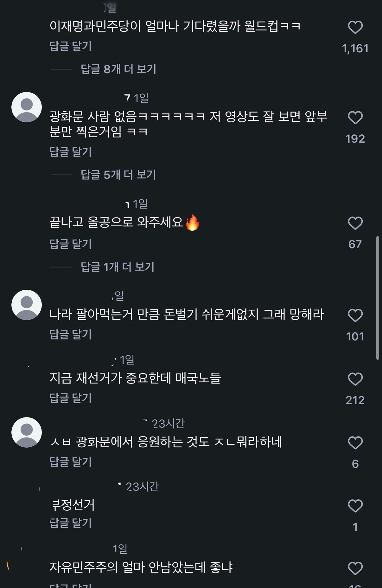
Task: Reply to the 매국노들 comment
Action: pos(71,398)
